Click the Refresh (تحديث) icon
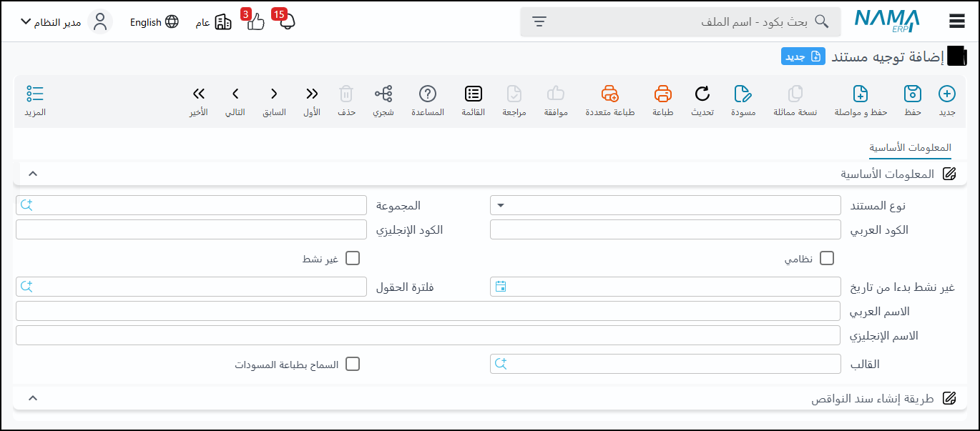 click(x=702, y=94)
